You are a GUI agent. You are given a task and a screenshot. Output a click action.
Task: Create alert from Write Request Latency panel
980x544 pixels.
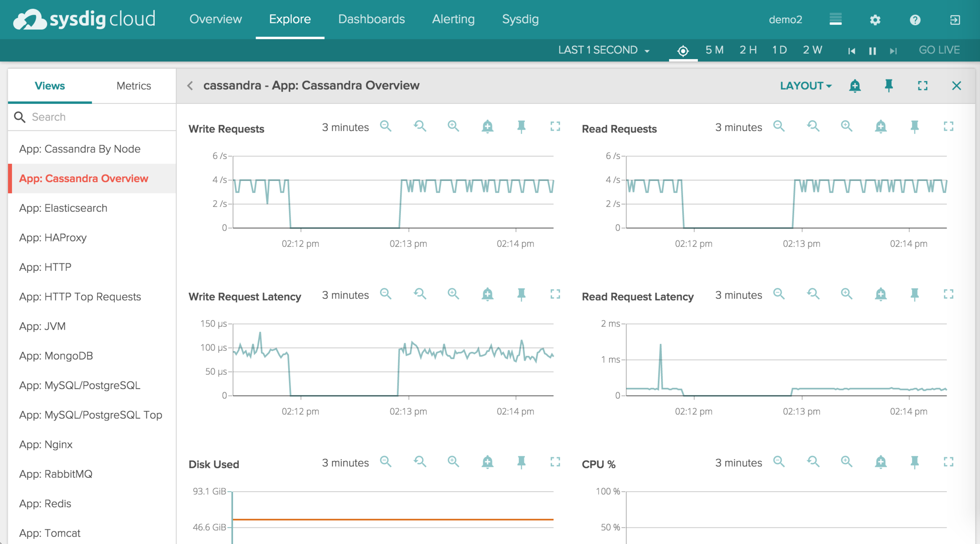pyautogui.click(x=487, y=294)
